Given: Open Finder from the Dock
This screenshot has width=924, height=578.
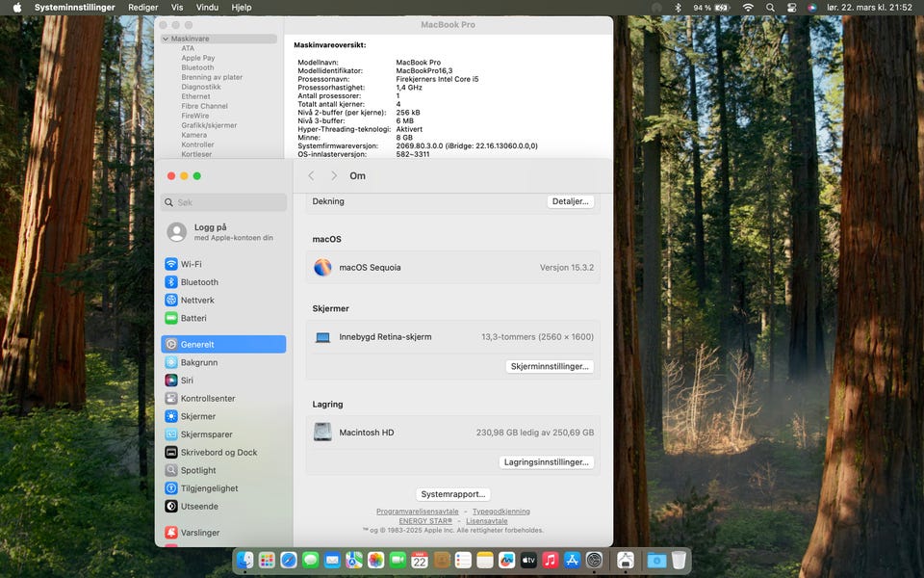Looking at the screenshot, I should click(x=245, y=560).
